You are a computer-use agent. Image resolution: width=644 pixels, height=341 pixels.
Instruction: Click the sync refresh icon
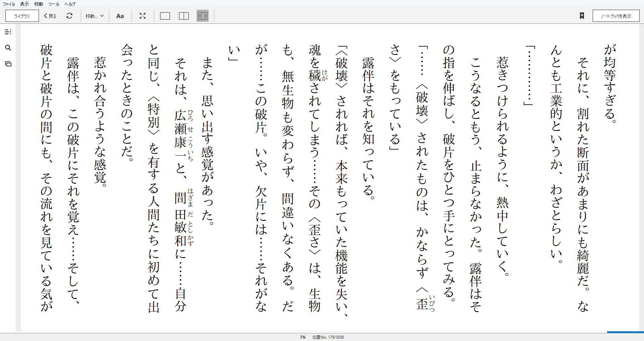69,16
